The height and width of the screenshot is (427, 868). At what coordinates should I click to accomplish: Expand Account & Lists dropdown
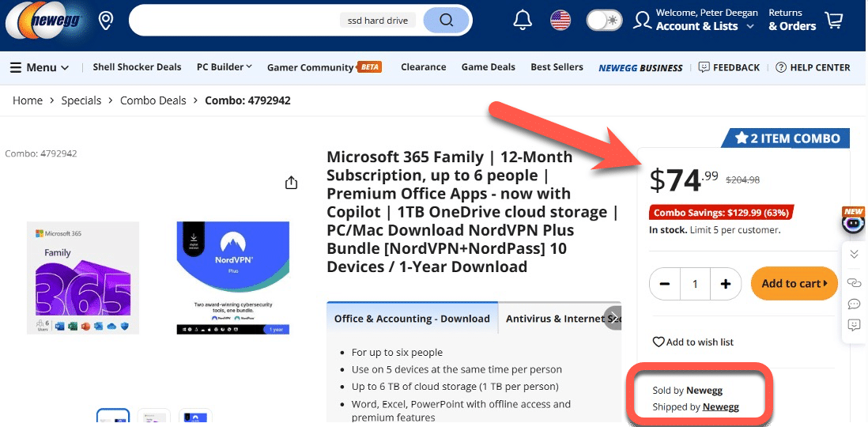coord(704,26)
